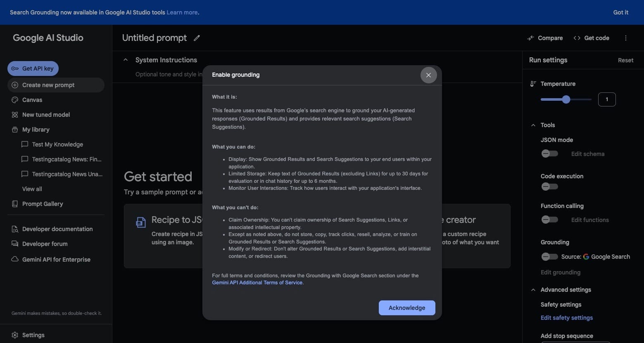Collapse Advanced settings
This screenshot has width=644, height=343.
point(533,289)
